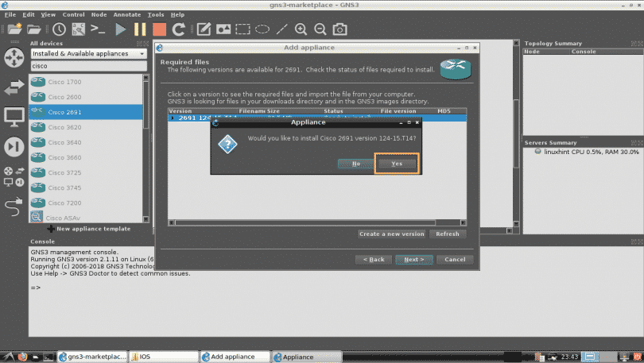Select the Add a note icon
The height and width of the screenshot is (363, 644).
[x=204, y=29]
